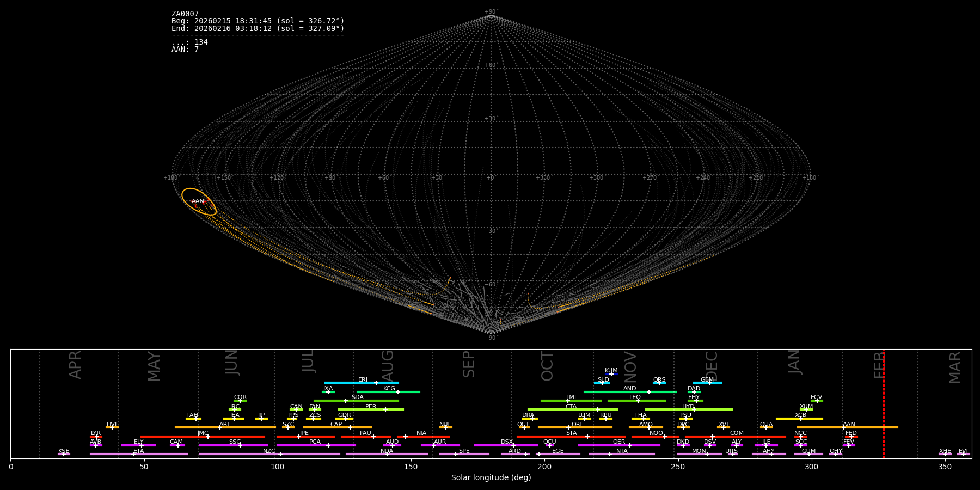Click the FED shower label

(x=851, y=433)
